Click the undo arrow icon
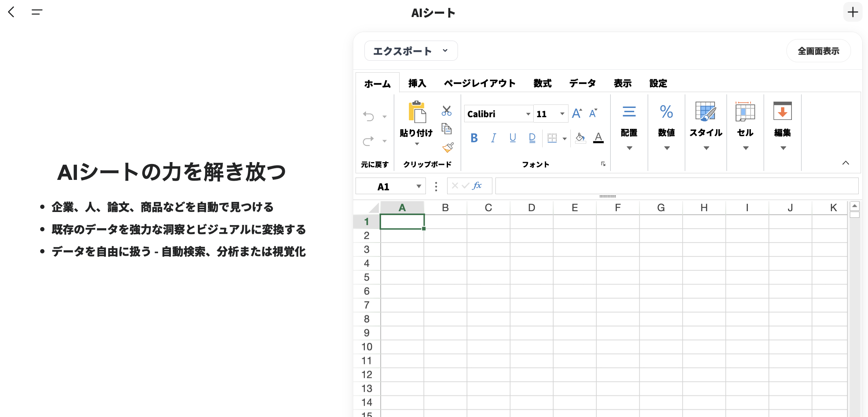868x417 pixels. pos(369,116)
